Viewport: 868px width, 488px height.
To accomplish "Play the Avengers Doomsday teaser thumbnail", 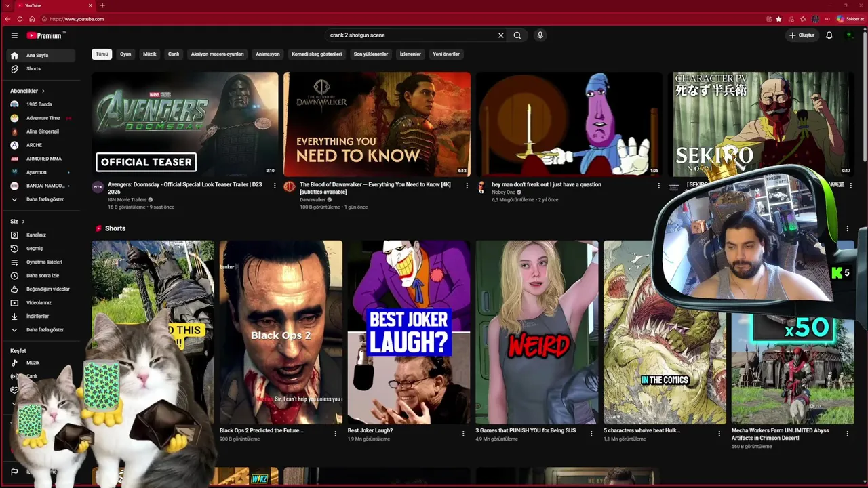I will 185,125.
